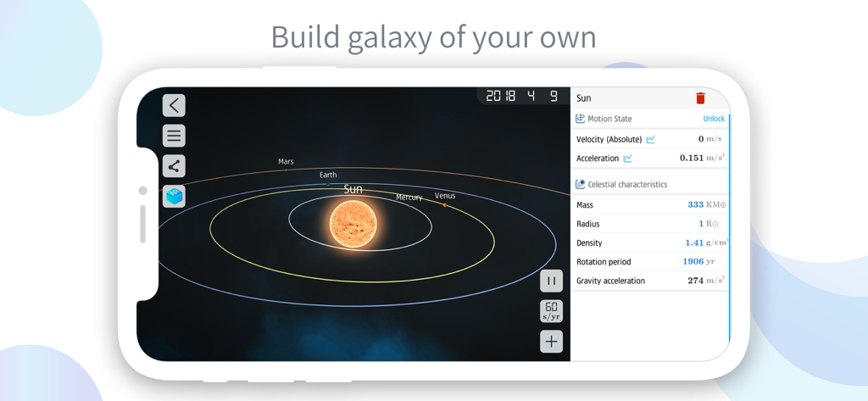Screen dimensions: 868x401
Task: Click the Motion State section icon
Action: 580,119
